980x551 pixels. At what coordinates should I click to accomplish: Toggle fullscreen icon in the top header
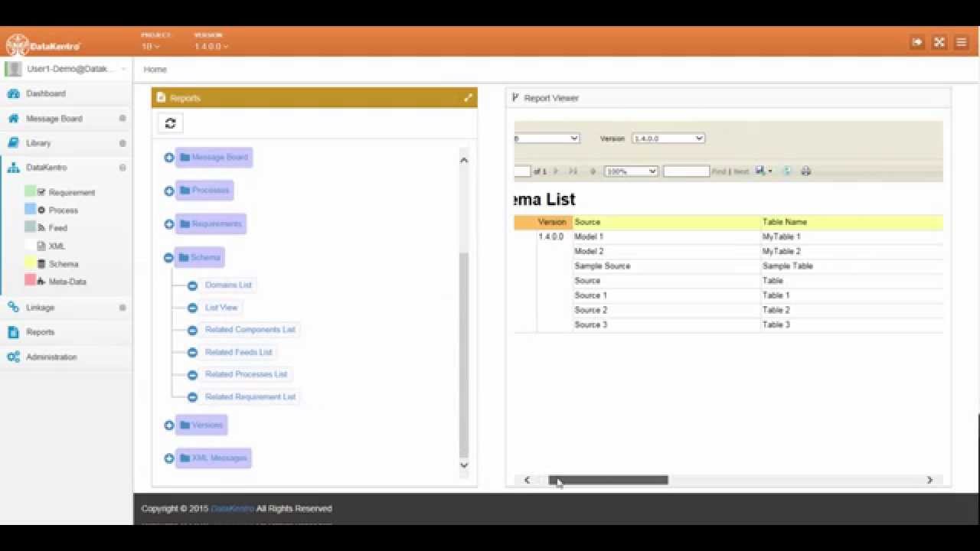pyautogui.click(x=939, y=42)
